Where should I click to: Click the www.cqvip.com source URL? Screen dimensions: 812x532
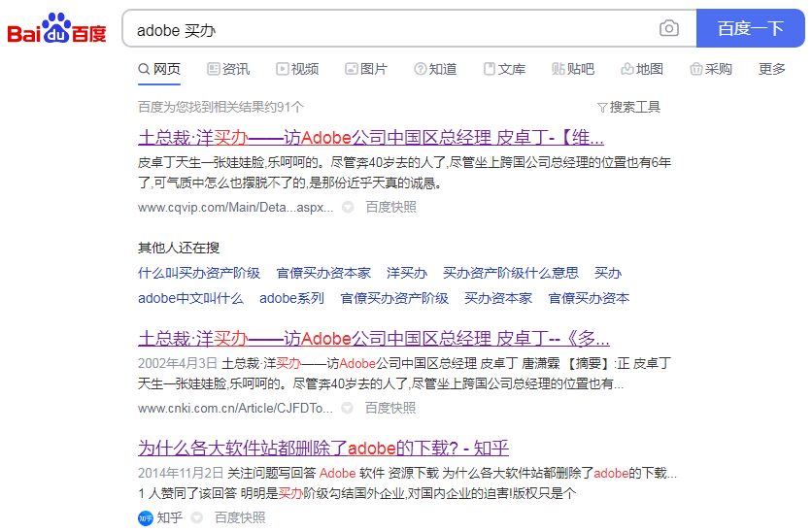click(x=235, y=208)
